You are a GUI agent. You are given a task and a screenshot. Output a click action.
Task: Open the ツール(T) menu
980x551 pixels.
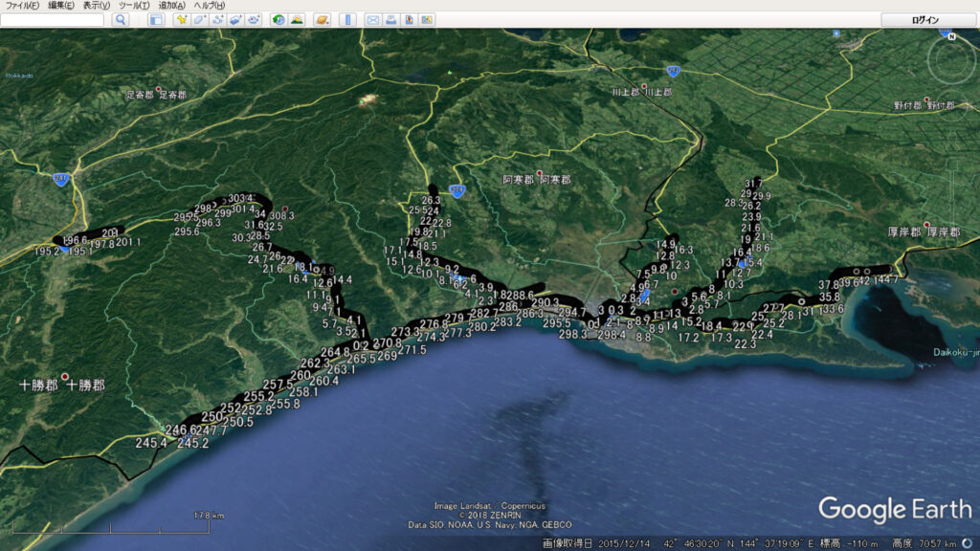pos(132,6)
